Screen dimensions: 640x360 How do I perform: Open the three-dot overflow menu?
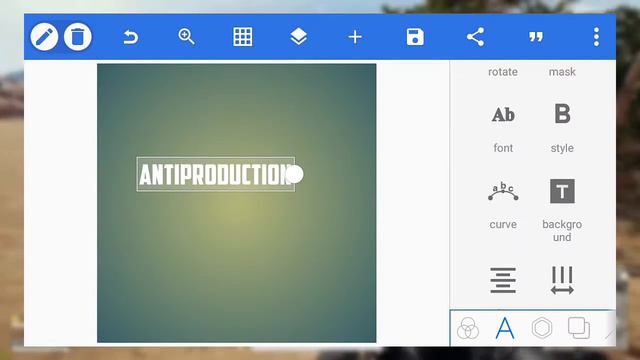point(596,37)
